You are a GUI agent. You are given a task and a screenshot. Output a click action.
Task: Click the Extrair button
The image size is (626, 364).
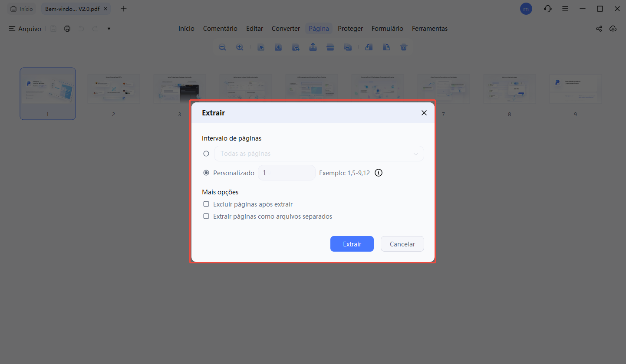[352, 244]
